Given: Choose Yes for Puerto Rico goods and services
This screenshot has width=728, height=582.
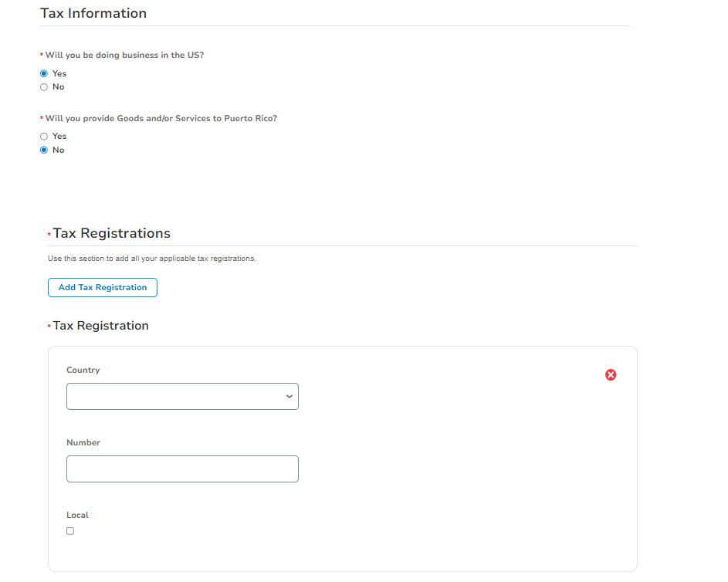Looking at the screenshot, I should tap(44, 137).
